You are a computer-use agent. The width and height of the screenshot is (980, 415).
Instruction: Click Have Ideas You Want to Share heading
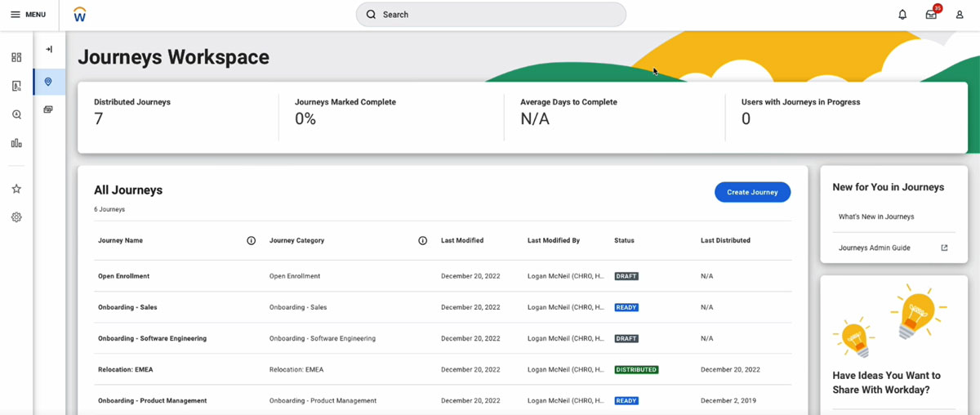coord(886,382)
